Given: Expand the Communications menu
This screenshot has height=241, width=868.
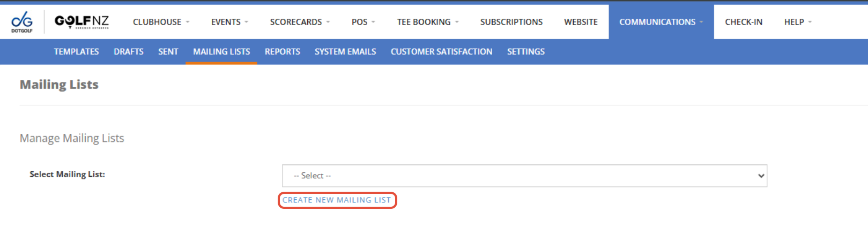Looking at the screenshot, I should coord(661,22).
